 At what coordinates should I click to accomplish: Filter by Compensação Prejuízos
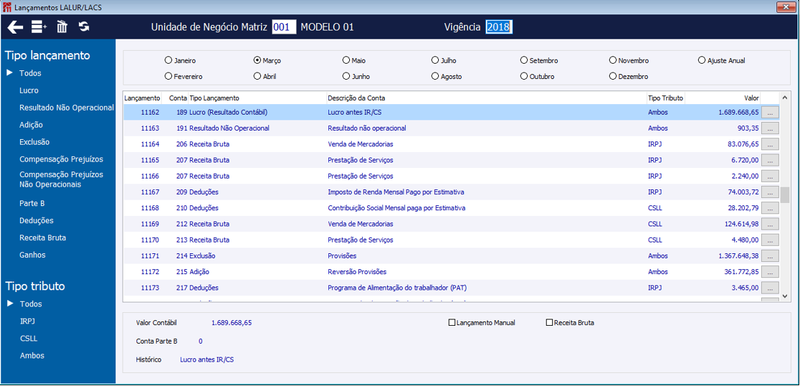click(x=61, y=159)
